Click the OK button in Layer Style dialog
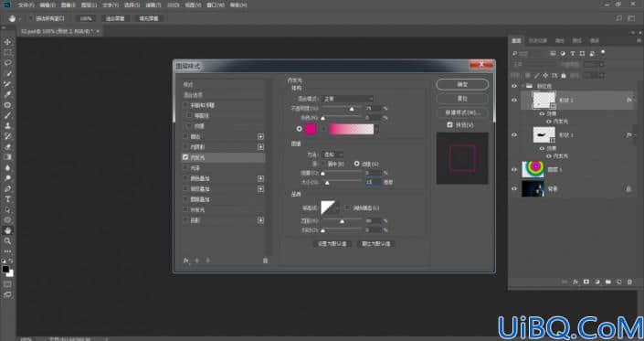Image resolution: width=644 pixels, height=341 pixels. pos(462,84)
